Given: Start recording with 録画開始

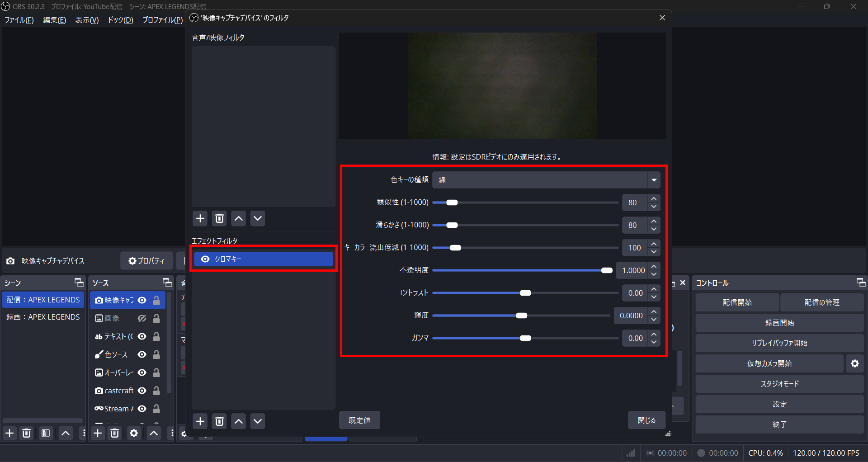Looking at the screenshot, I should point(779,323).
